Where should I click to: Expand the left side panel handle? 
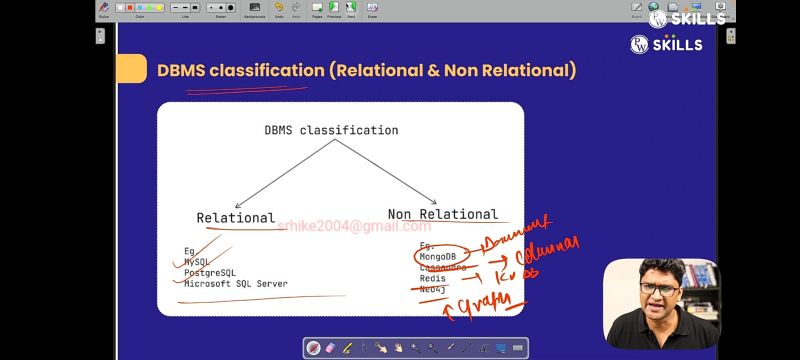(x=101, y=36)
